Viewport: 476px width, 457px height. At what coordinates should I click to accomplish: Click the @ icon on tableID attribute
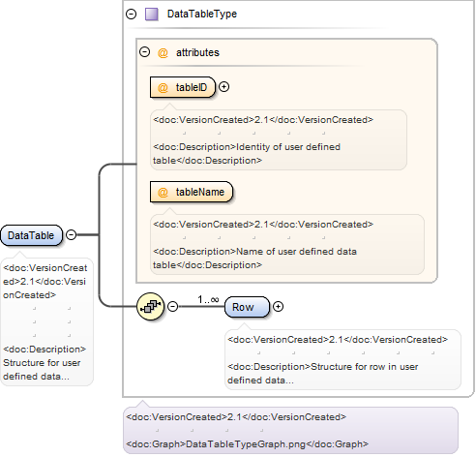point(163,87)
